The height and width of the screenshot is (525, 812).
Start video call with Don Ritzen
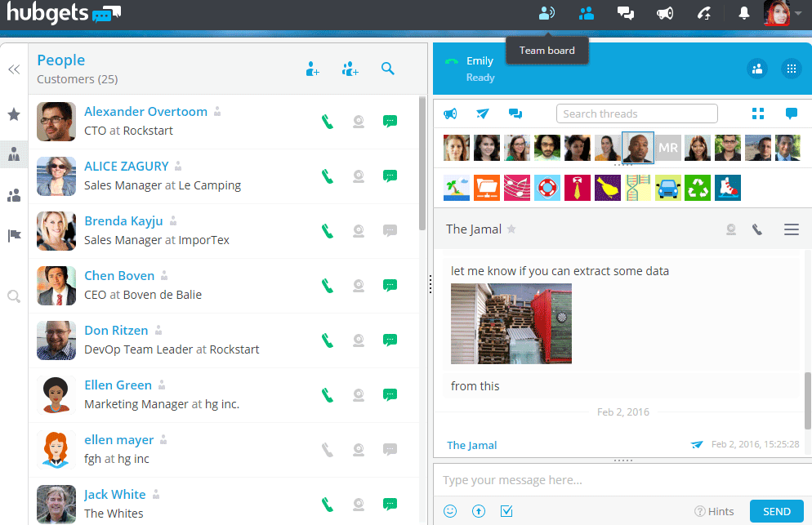click(359, 340)
